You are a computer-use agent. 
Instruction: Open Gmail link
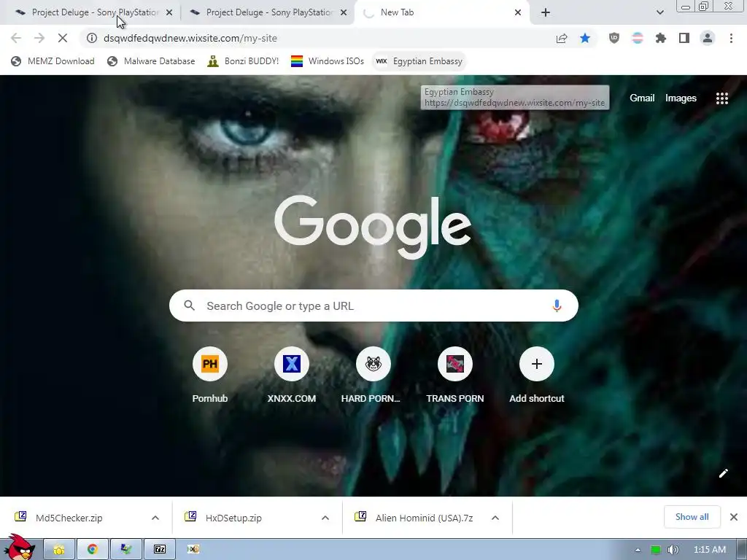642,98
